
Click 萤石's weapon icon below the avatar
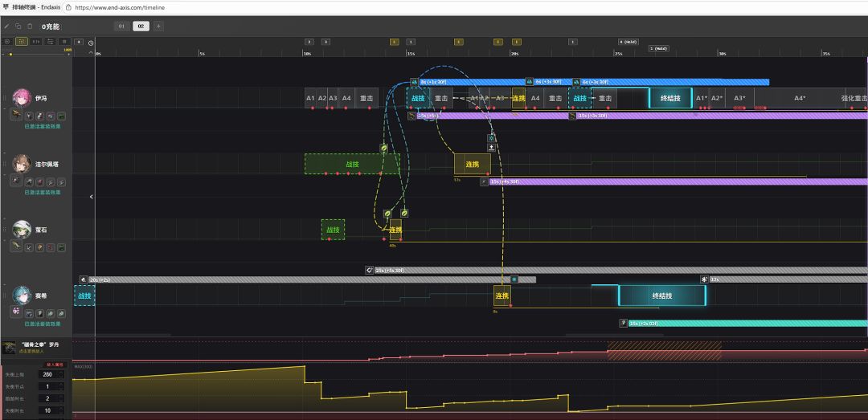pyautogui.click(x=16, y=248)
